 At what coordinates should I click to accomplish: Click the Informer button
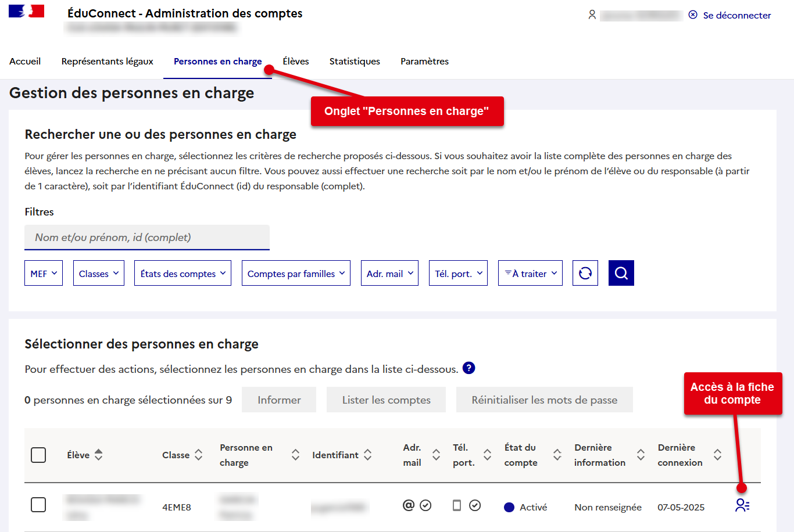(x=279, y=400)
